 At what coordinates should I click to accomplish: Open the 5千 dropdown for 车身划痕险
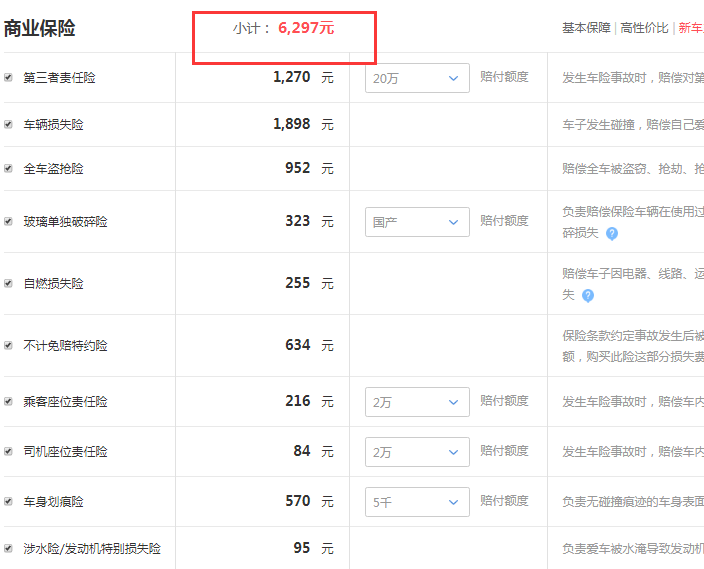pos(417,502)
